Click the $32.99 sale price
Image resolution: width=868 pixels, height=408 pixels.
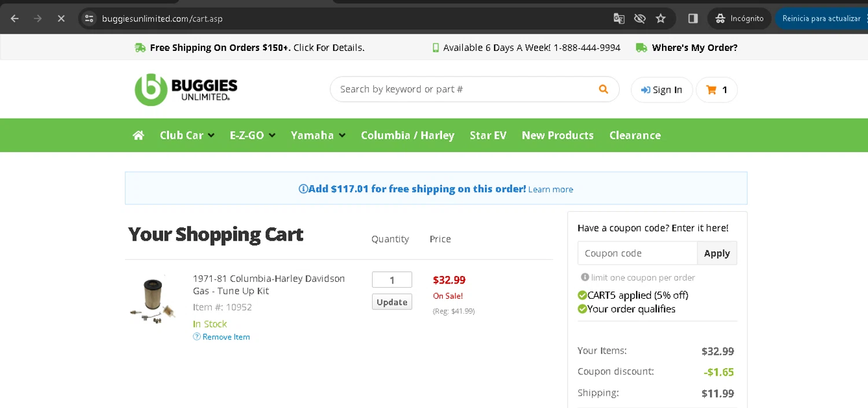click(x=449, y=280)
